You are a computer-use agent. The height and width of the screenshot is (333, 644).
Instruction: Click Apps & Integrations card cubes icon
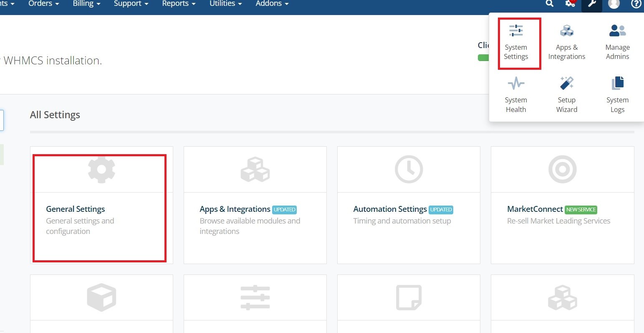tap(255, 169)
